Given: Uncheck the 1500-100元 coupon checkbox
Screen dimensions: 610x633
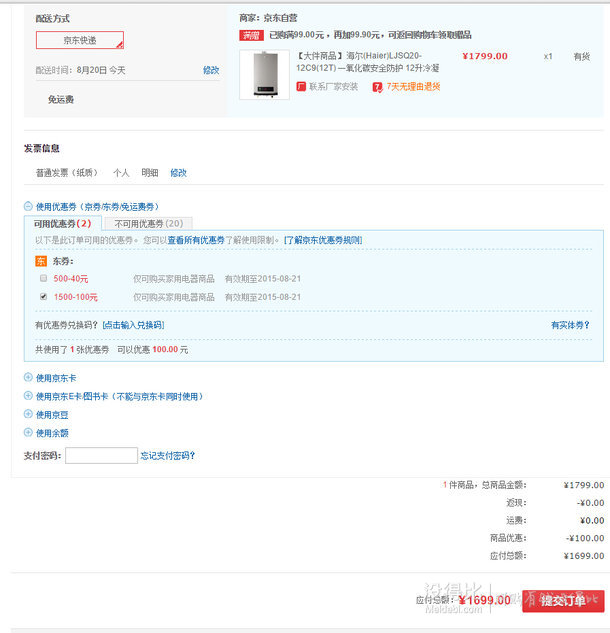Looking at the screenshot, I should click(44, 297).
